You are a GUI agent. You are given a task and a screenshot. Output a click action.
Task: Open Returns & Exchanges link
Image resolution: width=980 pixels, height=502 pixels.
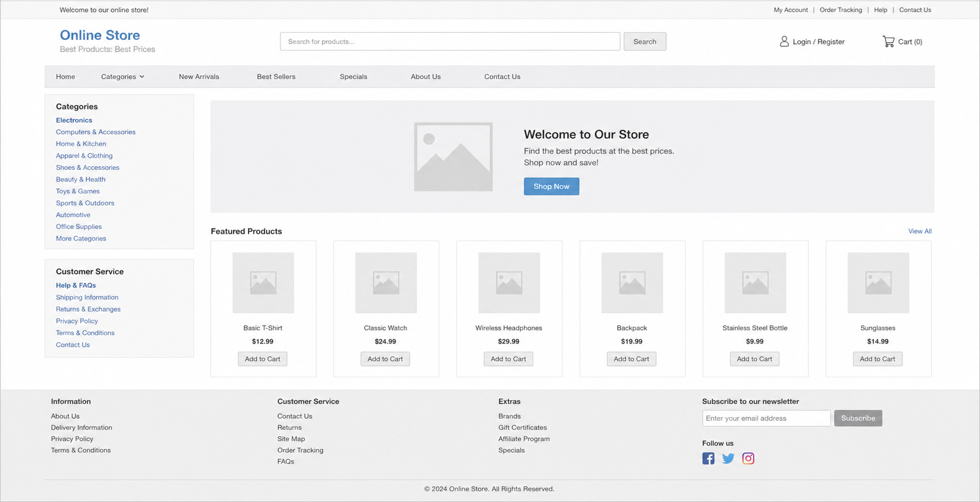[88, 309]
